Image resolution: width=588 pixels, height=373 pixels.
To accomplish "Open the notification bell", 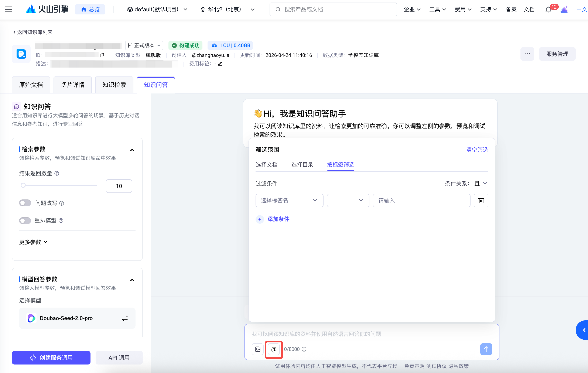I will pyautogui.click(x=548, y=10).
